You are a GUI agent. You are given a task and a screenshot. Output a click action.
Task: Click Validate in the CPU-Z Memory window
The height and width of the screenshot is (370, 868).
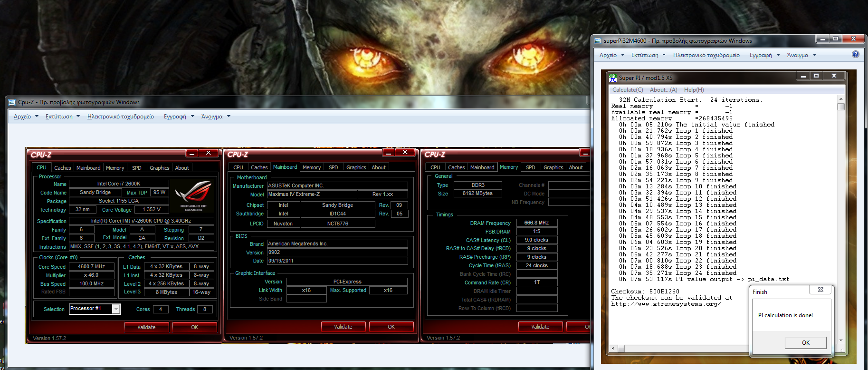540,327
